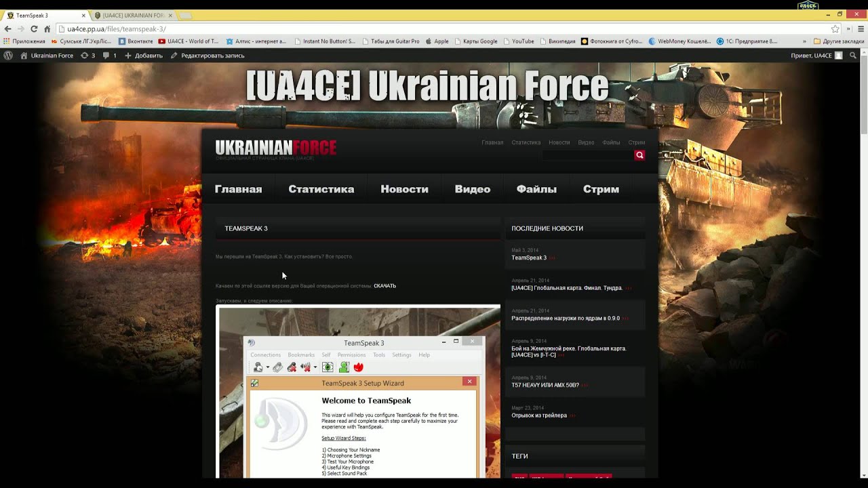Open the Глобальная карта. Финал. Тундра news
This screenshot has height=488, width=868.
[567, 288]
